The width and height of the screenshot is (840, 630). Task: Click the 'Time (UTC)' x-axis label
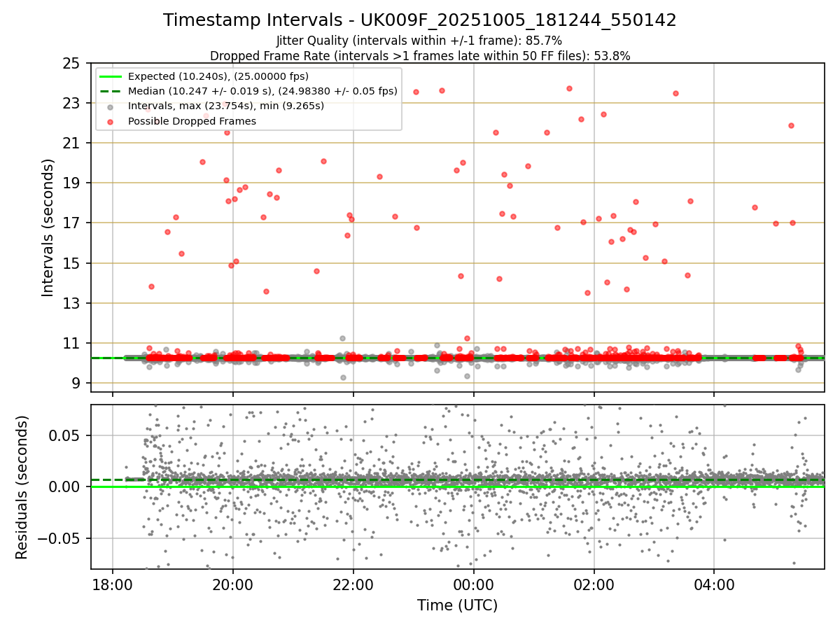457,605
